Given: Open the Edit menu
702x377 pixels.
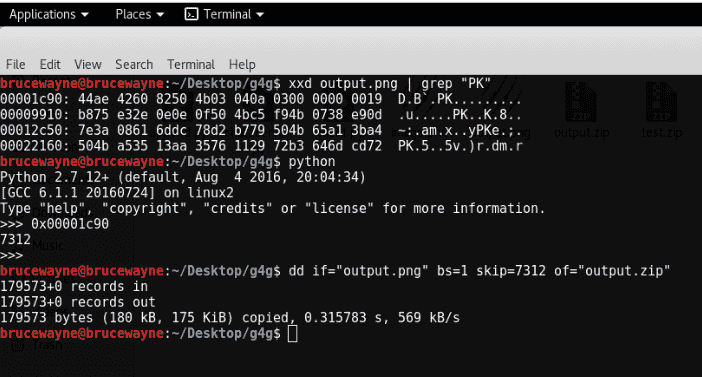Looking at the screenshot, I should [50, 64].
